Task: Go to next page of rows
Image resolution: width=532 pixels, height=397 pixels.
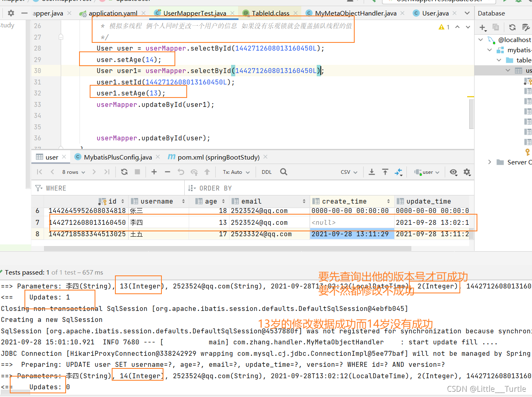Action: (94, 172)
